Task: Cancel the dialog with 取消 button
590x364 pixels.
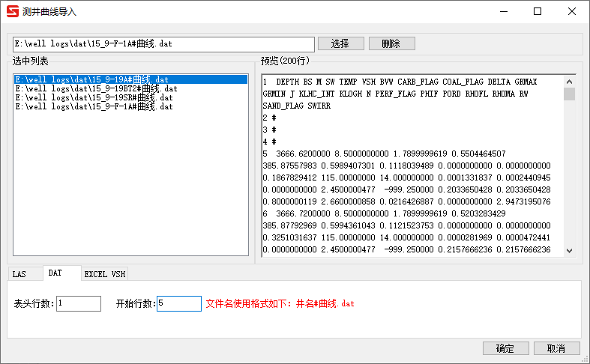Action: [x=556, y=348]
